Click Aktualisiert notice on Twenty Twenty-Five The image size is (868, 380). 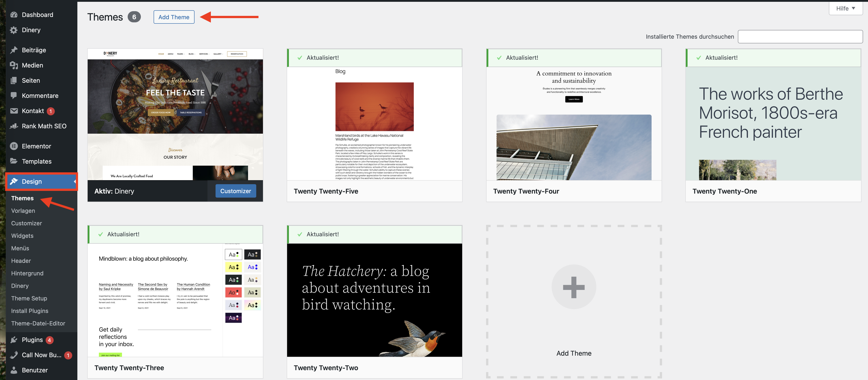point(374,58)
